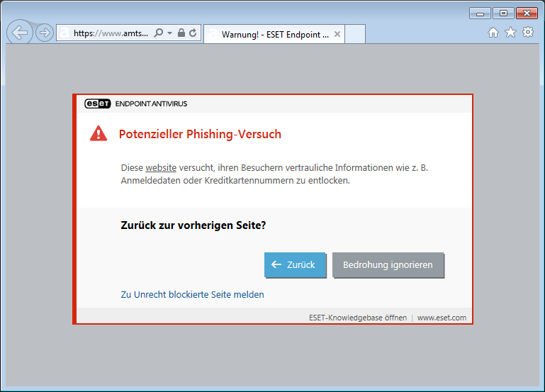The height and width of the screenshot is (392, 545).
Task: Open the browser Home icon
Action: pos(493,33)
